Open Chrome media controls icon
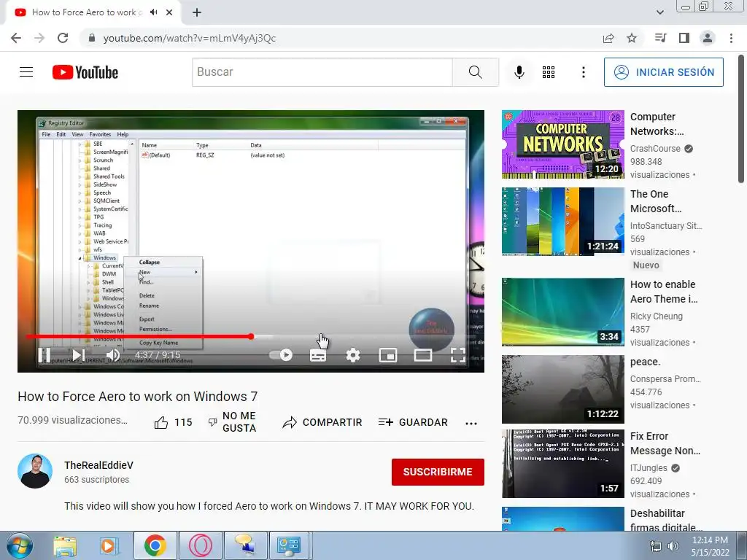 coord(660,38)
